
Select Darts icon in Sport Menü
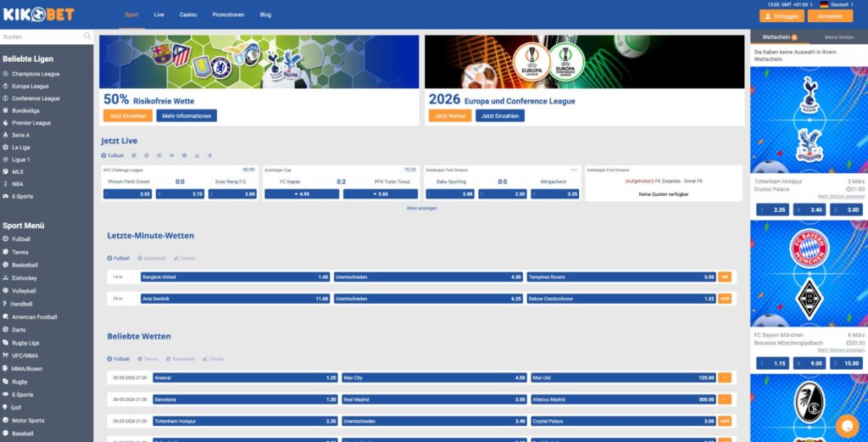click(x=6, y=329)
